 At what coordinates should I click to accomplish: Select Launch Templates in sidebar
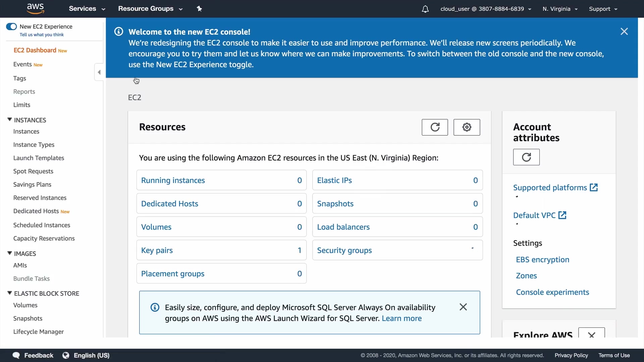pyautogui.click(x=39, y=158)
